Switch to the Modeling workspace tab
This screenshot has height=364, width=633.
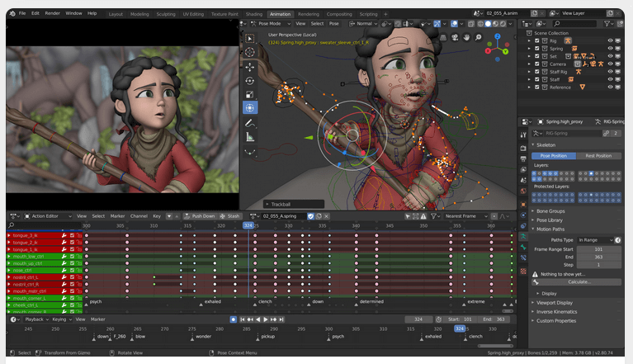pyautogui.click(x=139, y=14)
